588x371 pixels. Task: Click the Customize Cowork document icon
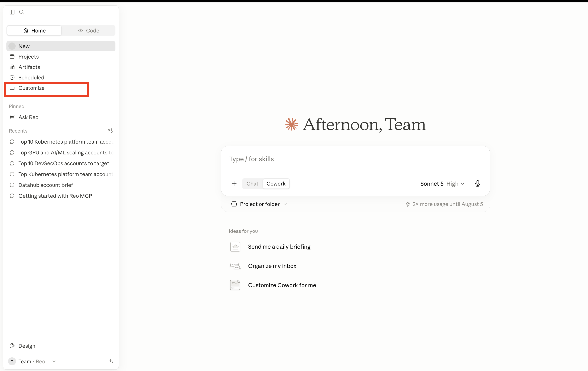(x=235, y=285)
